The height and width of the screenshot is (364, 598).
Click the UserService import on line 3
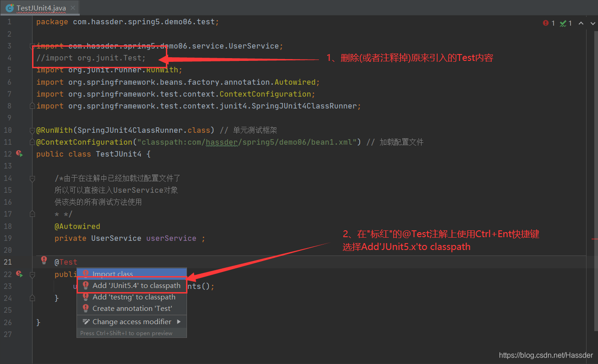(x=160, y=46)
